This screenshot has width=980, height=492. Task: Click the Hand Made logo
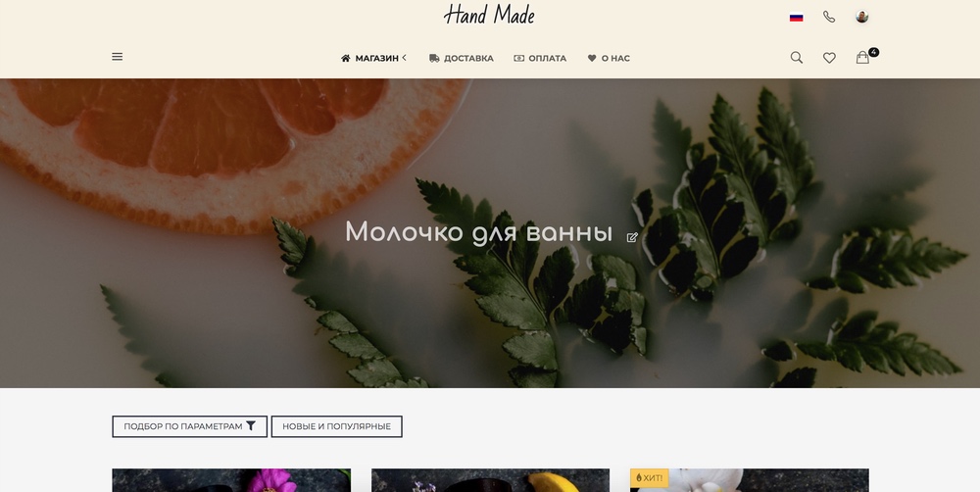[489, 15]
